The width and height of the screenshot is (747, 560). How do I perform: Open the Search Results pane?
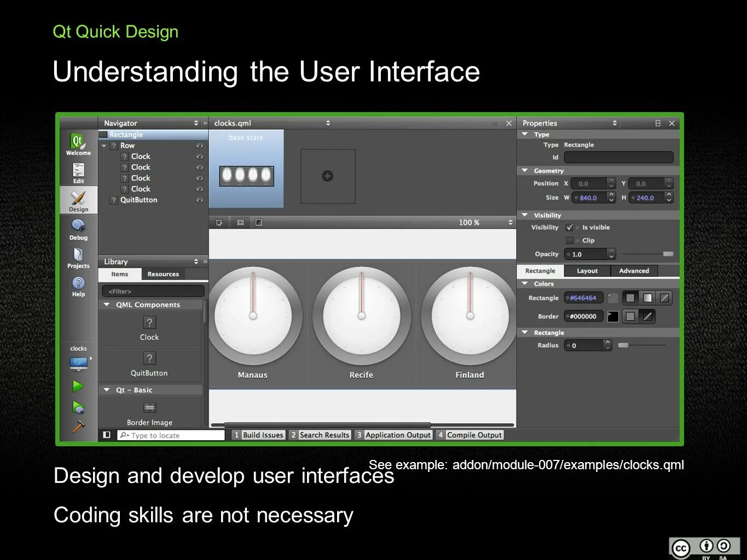320,435
